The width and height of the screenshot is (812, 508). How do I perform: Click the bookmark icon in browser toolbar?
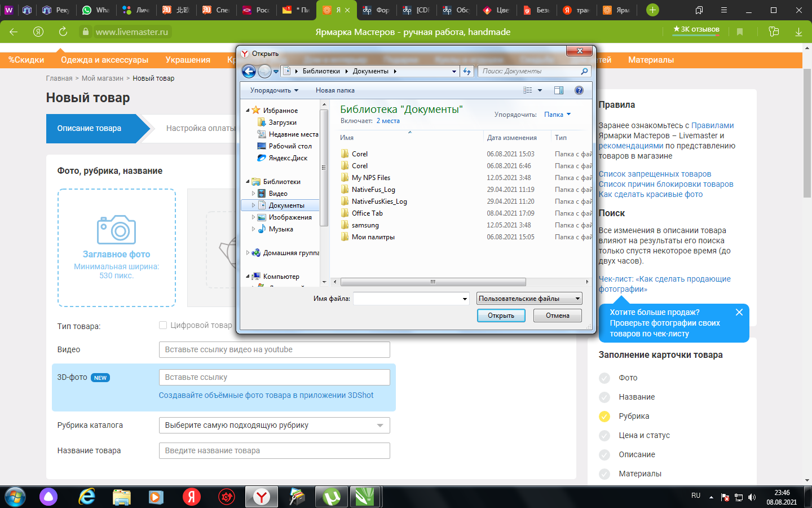[x=740, y=32]
